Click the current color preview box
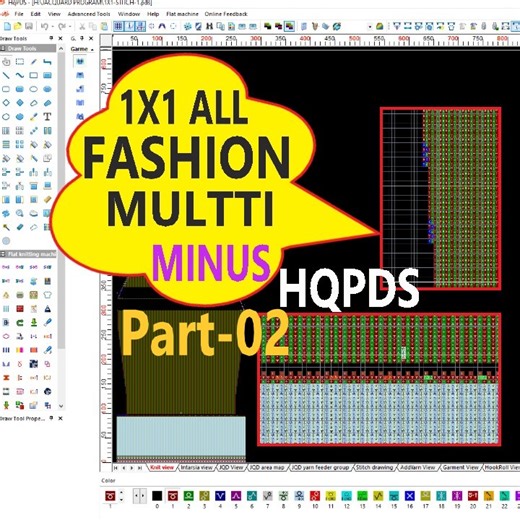This screenshot has height=520, width=520. click(110, 496)
